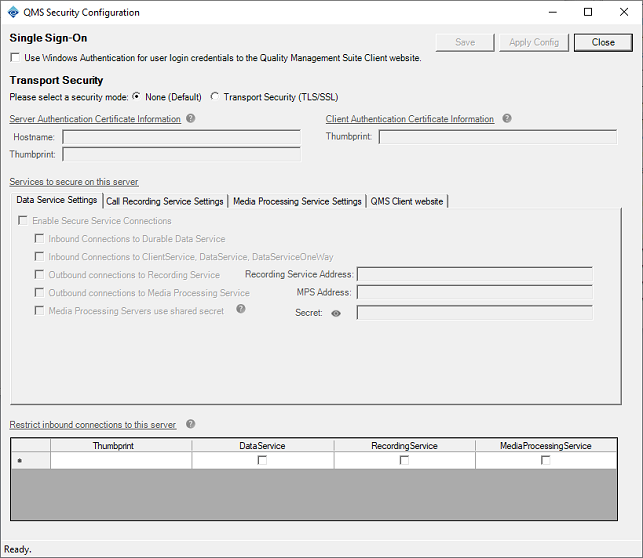This screenshot has height=558, width=643.
Task: Open help for Restrict inbound connections
Action: [x=191, y=424]
